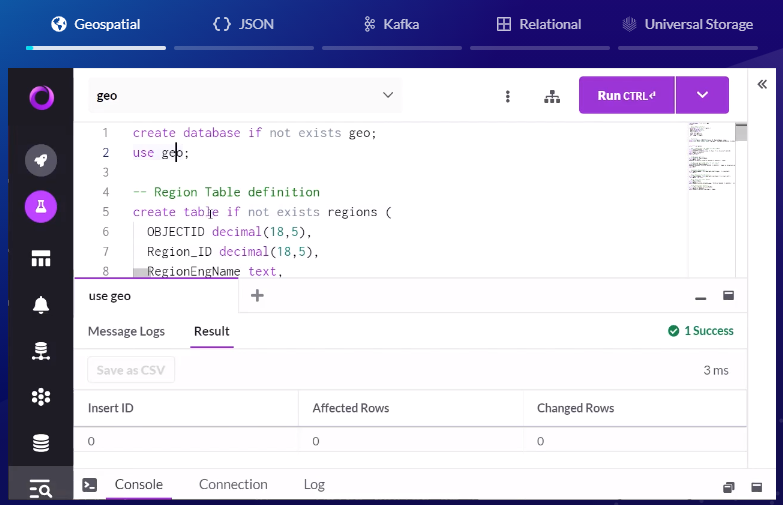The height and width of the screenshot is (505, 783).
Task: Open the Connection tab
Action: click(x=233, y=485)
